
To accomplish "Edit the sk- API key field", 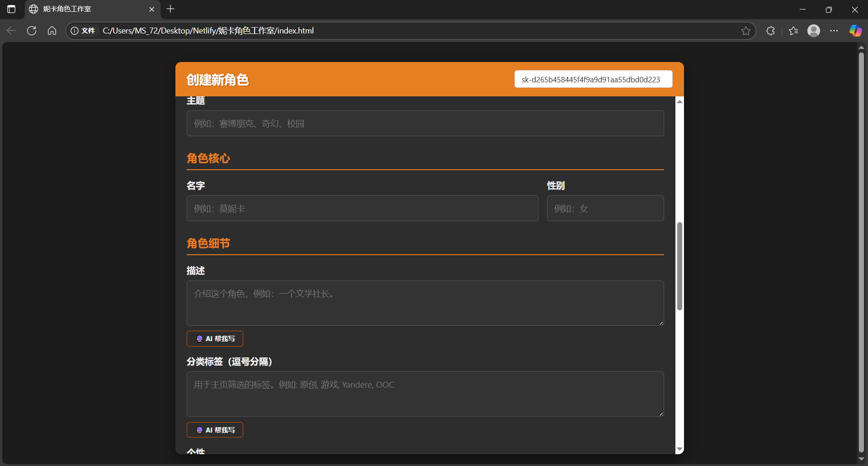I will tap(593, 79).
